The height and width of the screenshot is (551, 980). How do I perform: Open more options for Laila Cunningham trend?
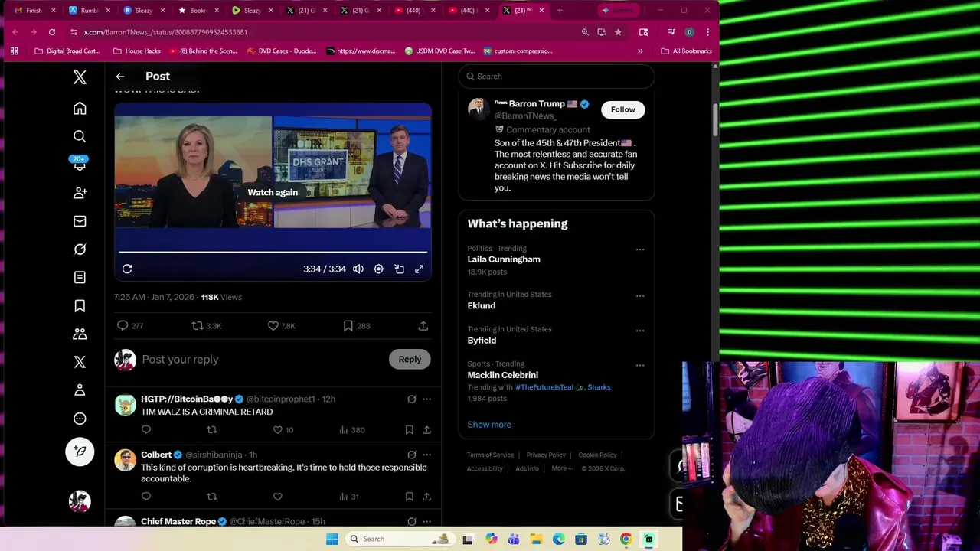pyautogui.click(x=640, y=249)
